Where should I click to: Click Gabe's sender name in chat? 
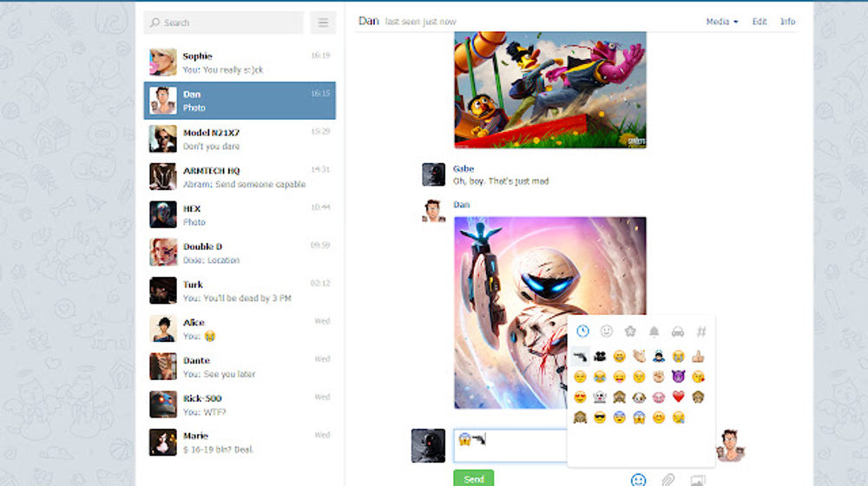(x=464, y=169)
